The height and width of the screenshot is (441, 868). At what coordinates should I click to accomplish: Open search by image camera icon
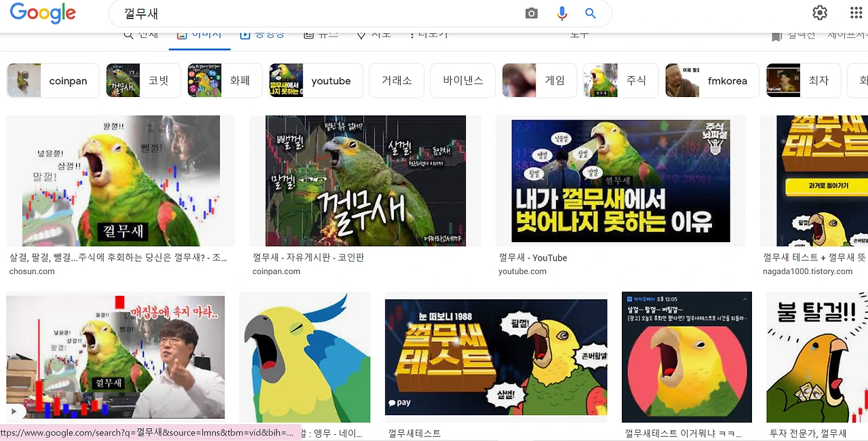(531, 13)
